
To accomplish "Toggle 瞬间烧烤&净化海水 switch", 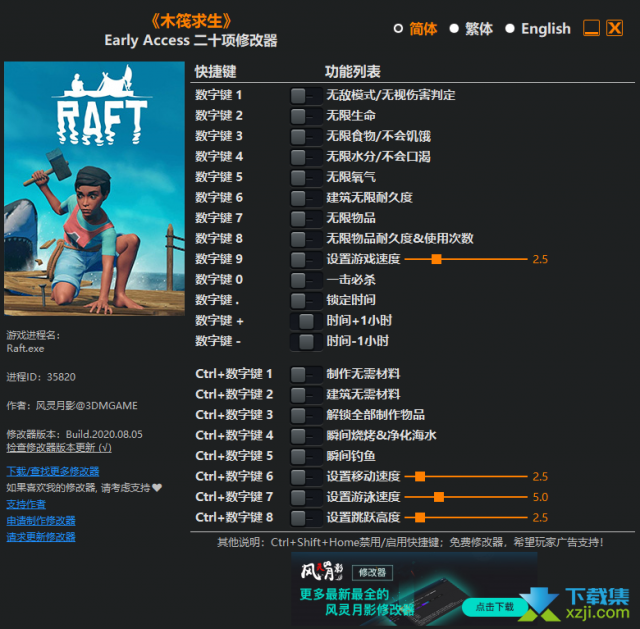I will click(306, 436).
